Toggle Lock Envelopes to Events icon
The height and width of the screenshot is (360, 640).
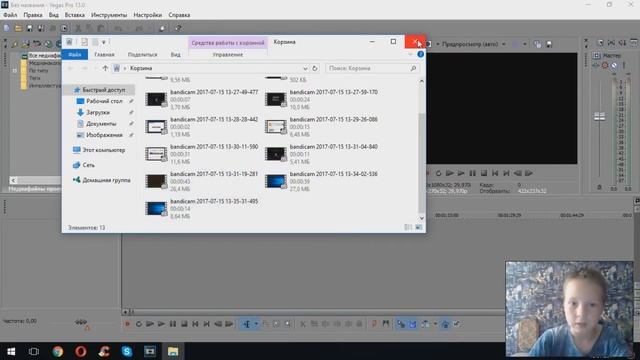coord(445,324)
